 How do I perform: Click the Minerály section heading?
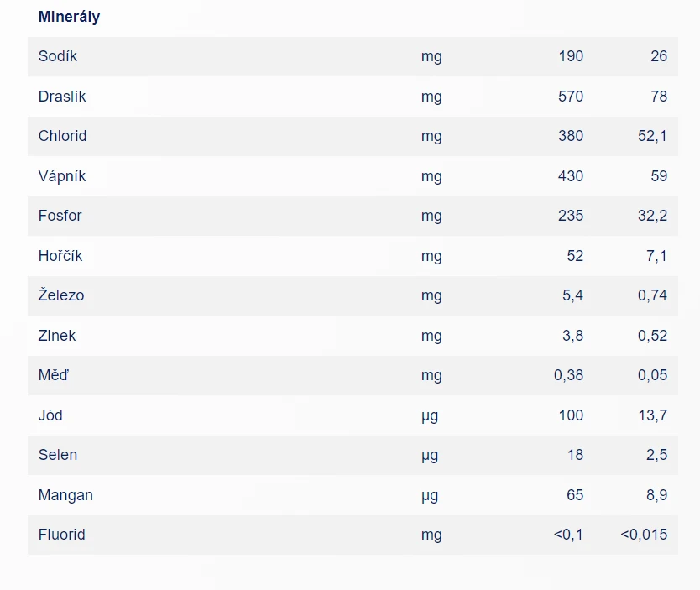(x=69, y=17)
